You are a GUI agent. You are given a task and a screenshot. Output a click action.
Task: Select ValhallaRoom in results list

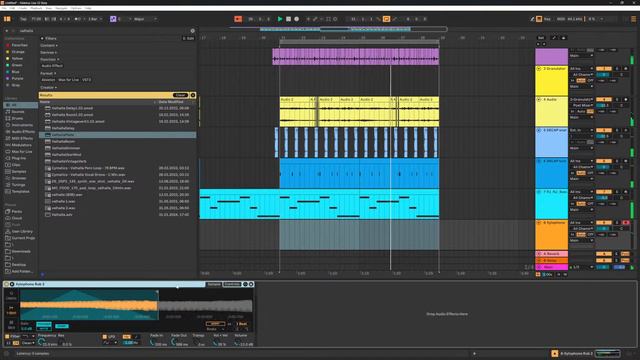[117, 141]
